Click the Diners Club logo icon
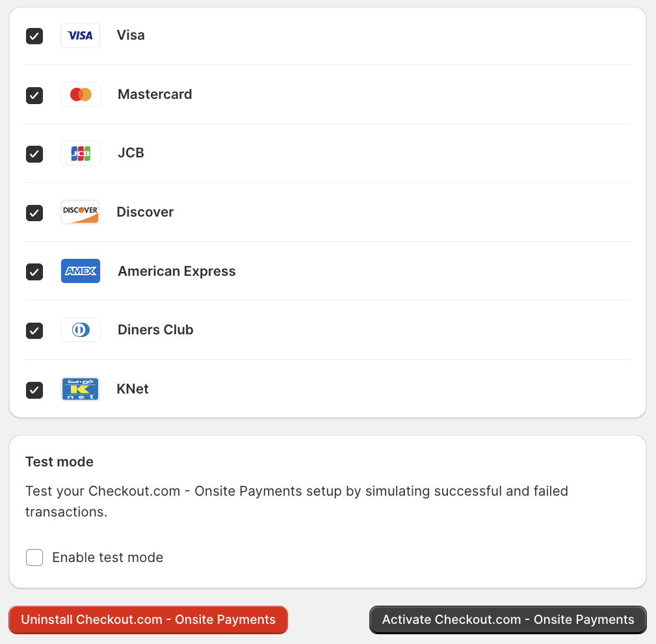656x644 pixels. pyautogui.click(x=80, y=330)
